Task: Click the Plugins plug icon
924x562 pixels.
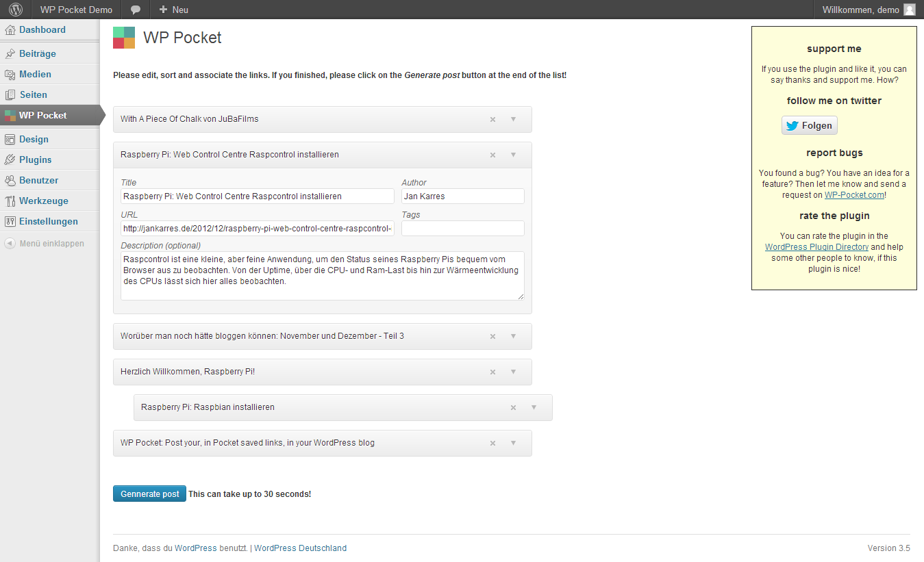Action: coord(10,160)
